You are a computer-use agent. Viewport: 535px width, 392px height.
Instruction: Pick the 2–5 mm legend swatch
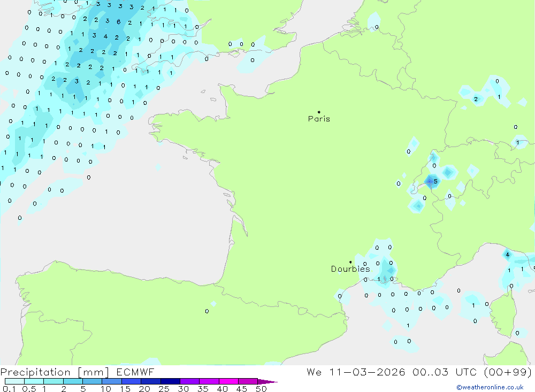[73, 381]
